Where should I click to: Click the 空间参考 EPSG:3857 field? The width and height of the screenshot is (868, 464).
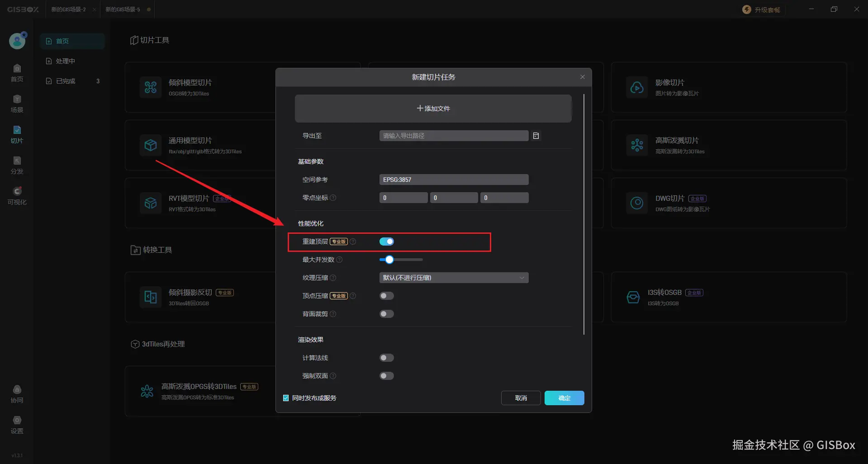click(454, 180)
